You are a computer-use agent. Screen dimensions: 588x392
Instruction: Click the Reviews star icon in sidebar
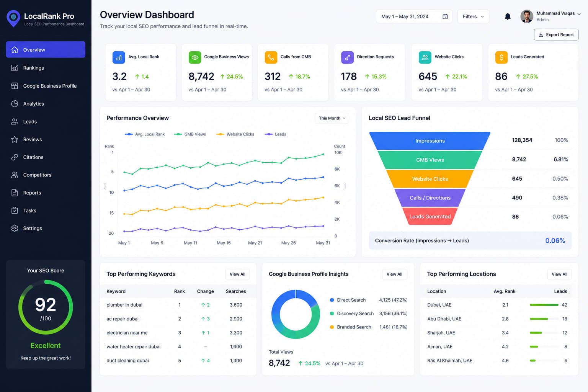coord(15,139)
